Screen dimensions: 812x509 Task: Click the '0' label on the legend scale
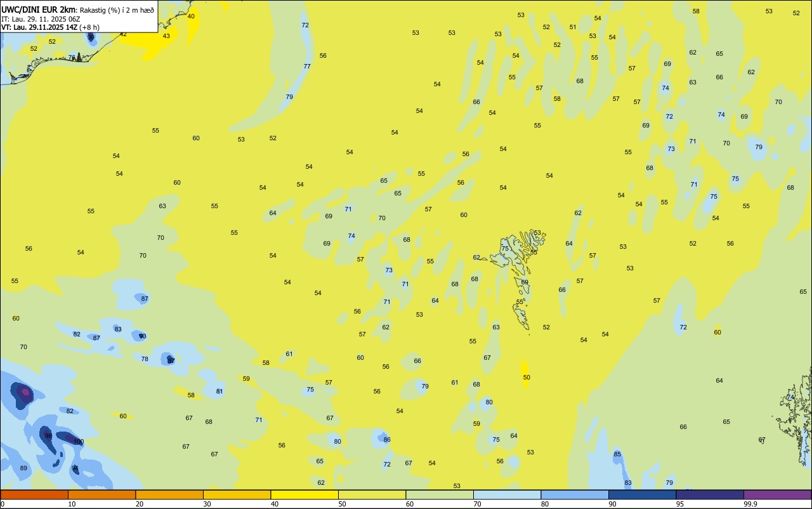(3, 504)
